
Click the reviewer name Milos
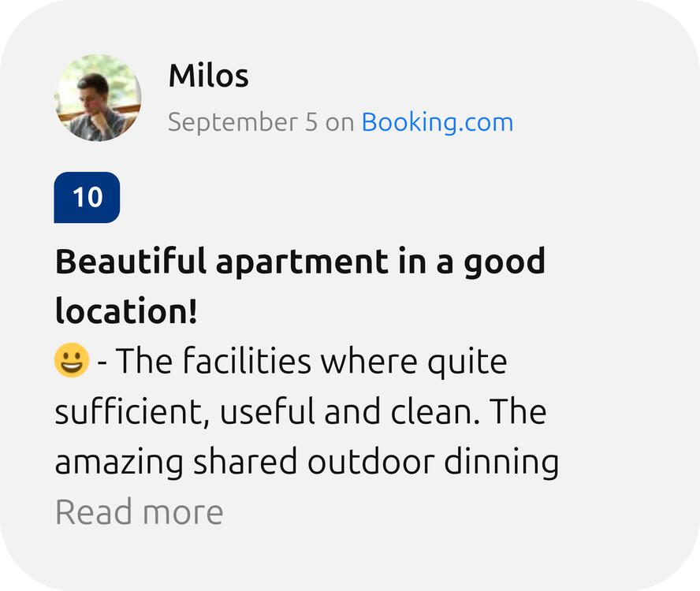coord(208,76)
